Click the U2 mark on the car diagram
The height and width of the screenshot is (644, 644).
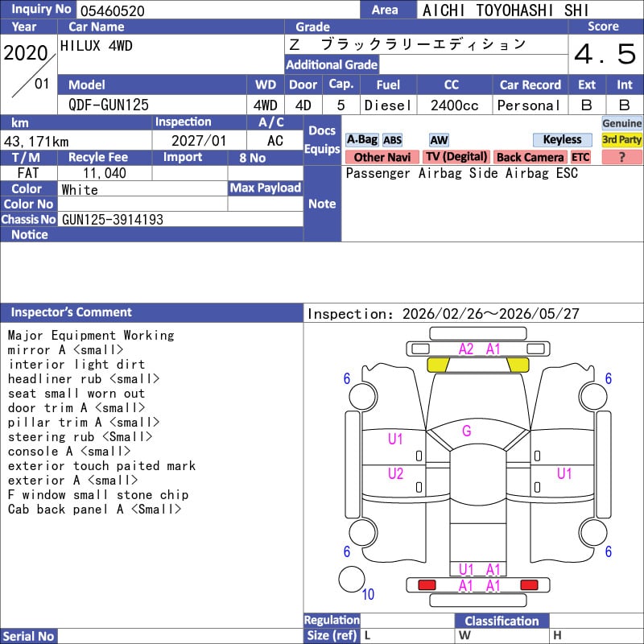(x=395, y=473)
